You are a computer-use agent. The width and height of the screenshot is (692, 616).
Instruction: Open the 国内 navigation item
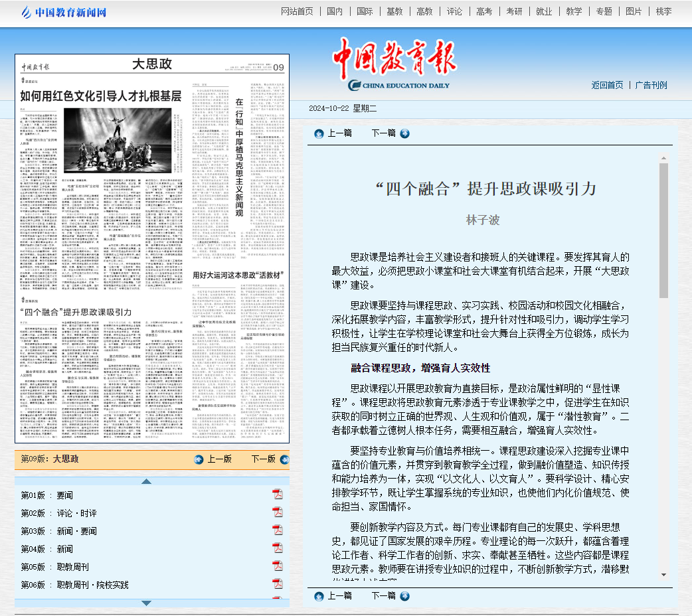click(x=335, y=11)
